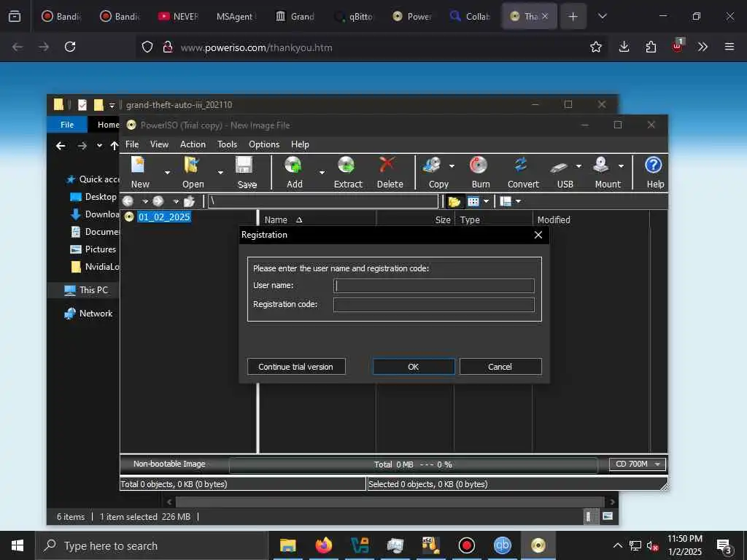
Task: Expand the view mode dropdown arrow
Action: click(486, 201)
